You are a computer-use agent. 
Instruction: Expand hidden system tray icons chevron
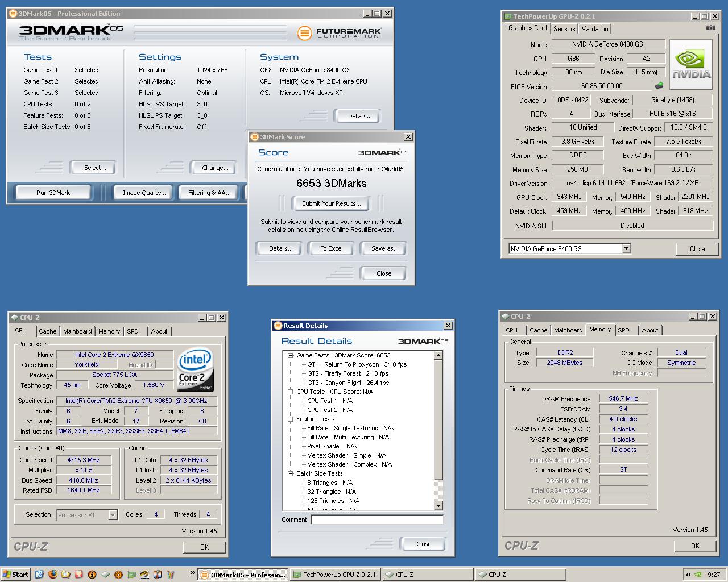click(x=688, y=575)
